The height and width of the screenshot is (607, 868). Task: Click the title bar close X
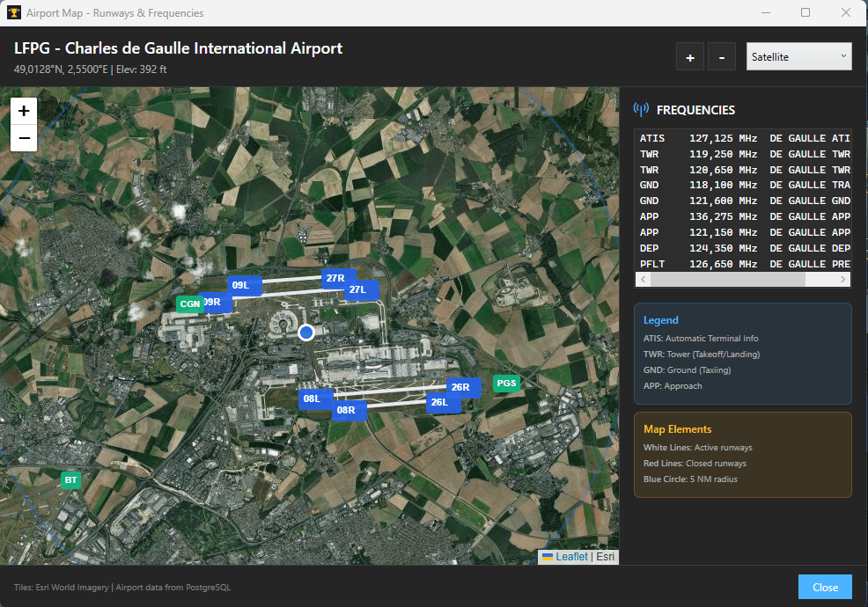click(x=846, y=12)
